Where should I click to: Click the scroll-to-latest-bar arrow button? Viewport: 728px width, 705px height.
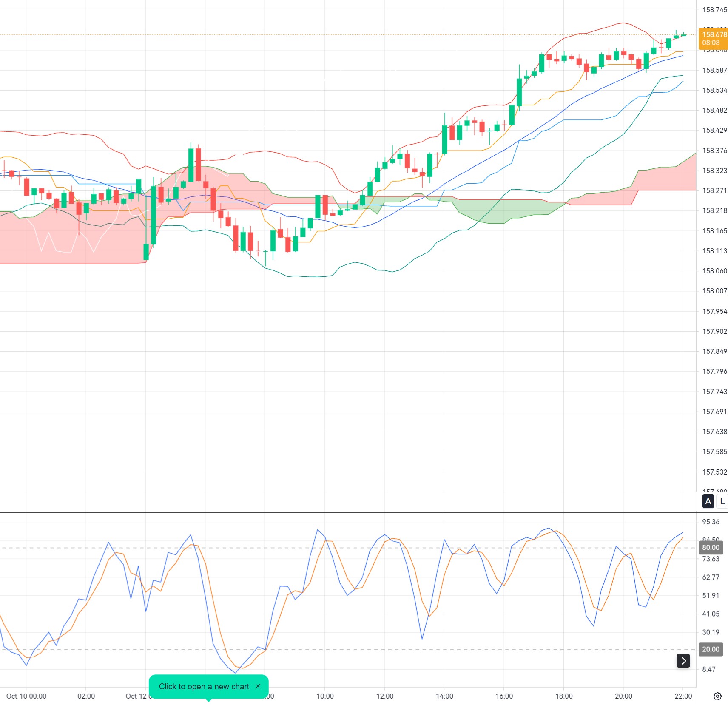683,660
